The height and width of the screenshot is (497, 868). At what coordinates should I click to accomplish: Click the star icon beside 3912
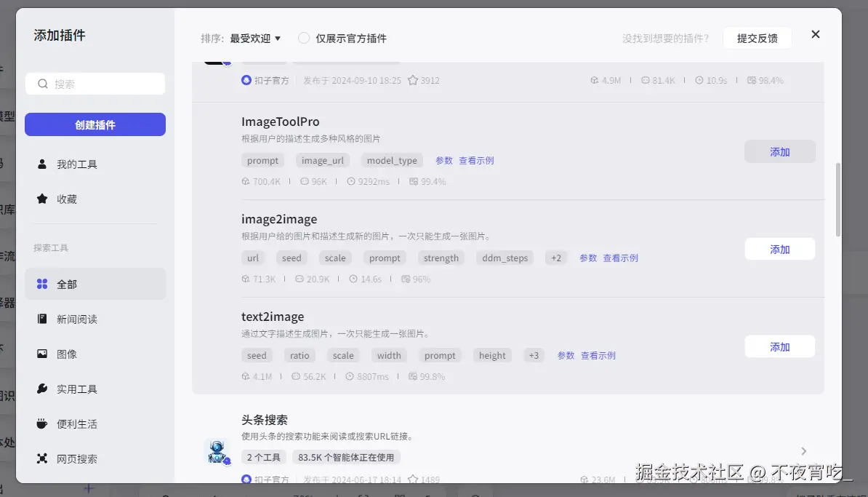[x=413, y=80]
